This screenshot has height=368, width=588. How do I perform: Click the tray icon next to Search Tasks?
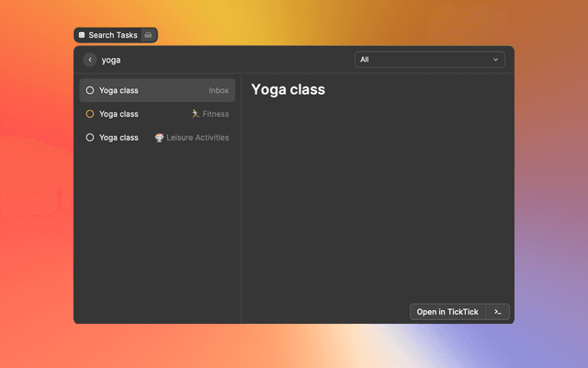[148, 35]
